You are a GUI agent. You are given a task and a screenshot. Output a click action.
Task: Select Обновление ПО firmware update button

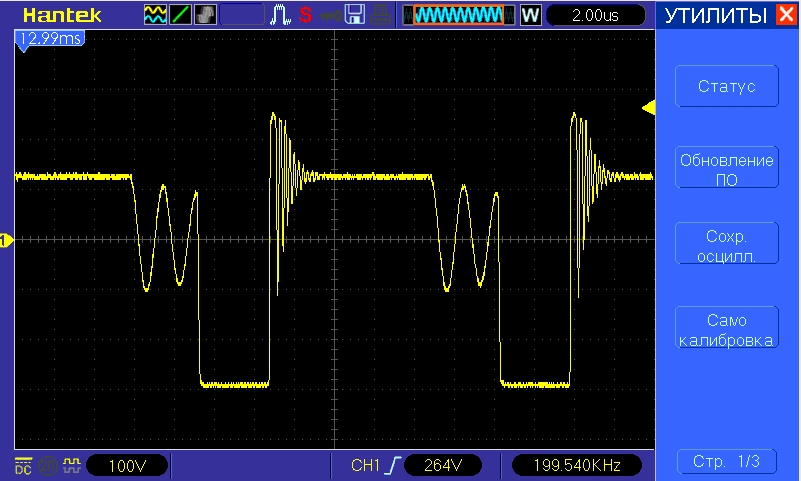coord(726,169)
